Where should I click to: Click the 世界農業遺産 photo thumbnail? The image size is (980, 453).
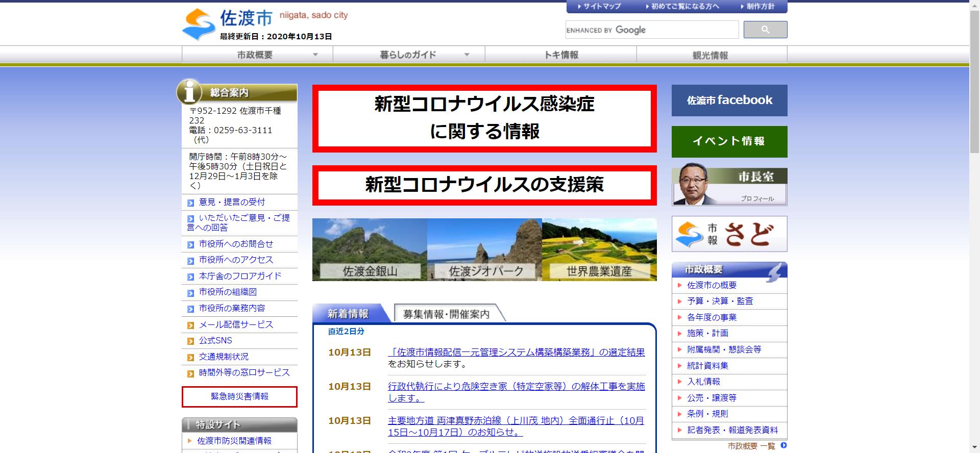pyautogui.click(x=599, y=249)
